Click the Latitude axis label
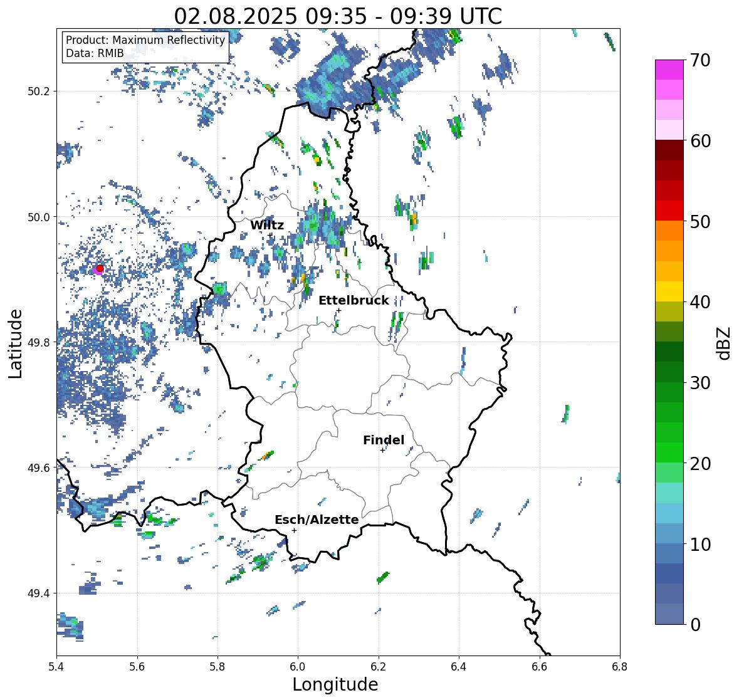The width and height of the screenshot is (739, 700). [x=15, y=343]
